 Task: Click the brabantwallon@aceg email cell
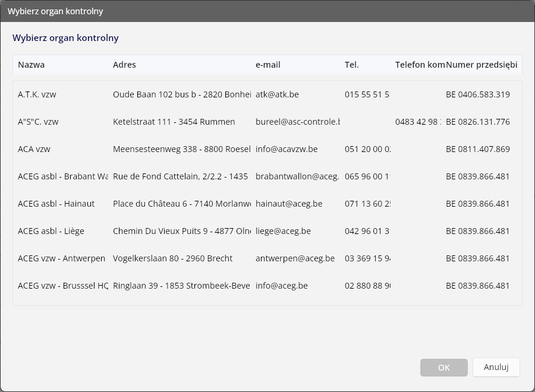[298, 176]
